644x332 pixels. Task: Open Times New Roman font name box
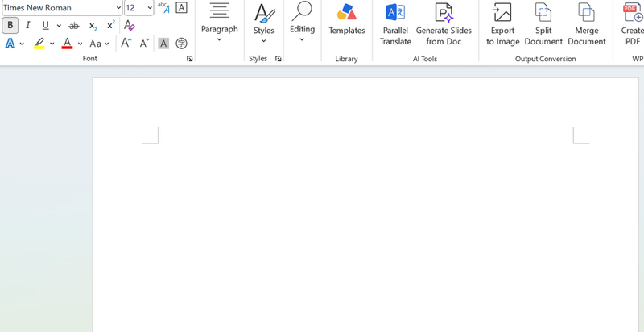pos(62,8)
